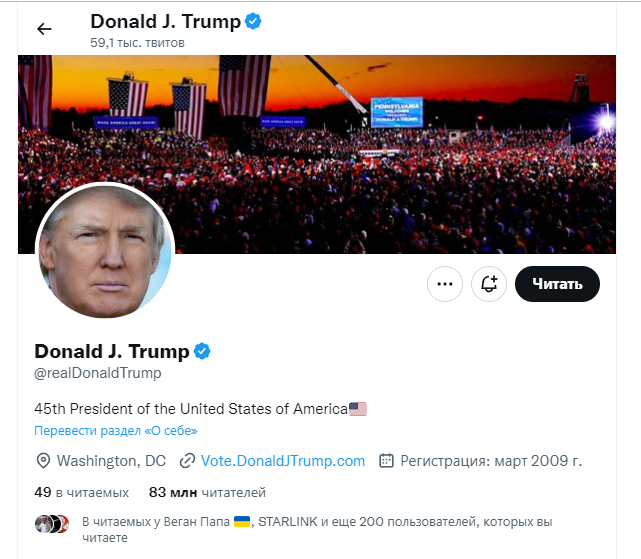Open the three-dots more options menu

[x=445, y=284]
